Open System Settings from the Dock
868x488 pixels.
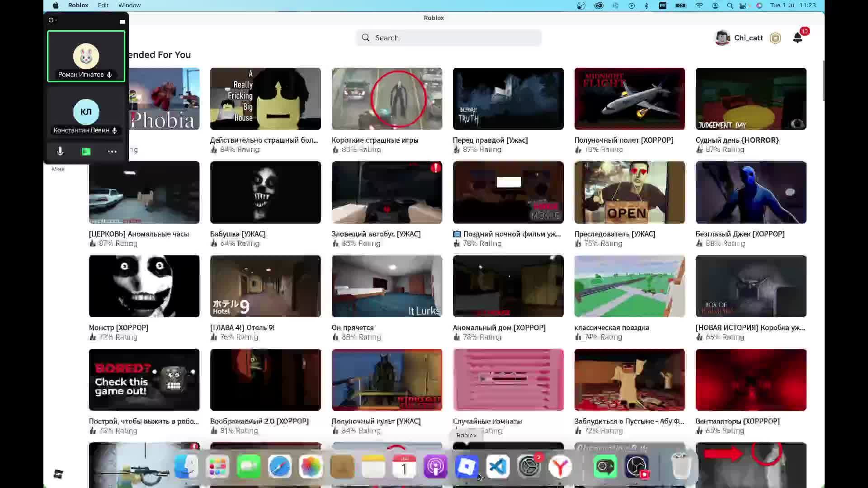coord(529,466)
